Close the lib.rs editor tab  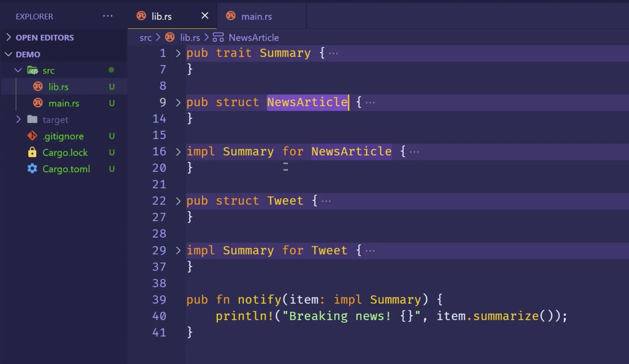(x=205, y=16)
